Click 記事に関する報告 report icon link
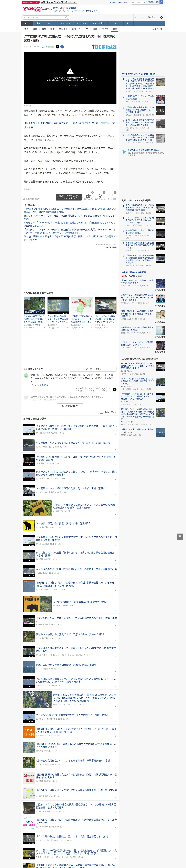Viewport: 186px width, 868px height. point(31,199)
